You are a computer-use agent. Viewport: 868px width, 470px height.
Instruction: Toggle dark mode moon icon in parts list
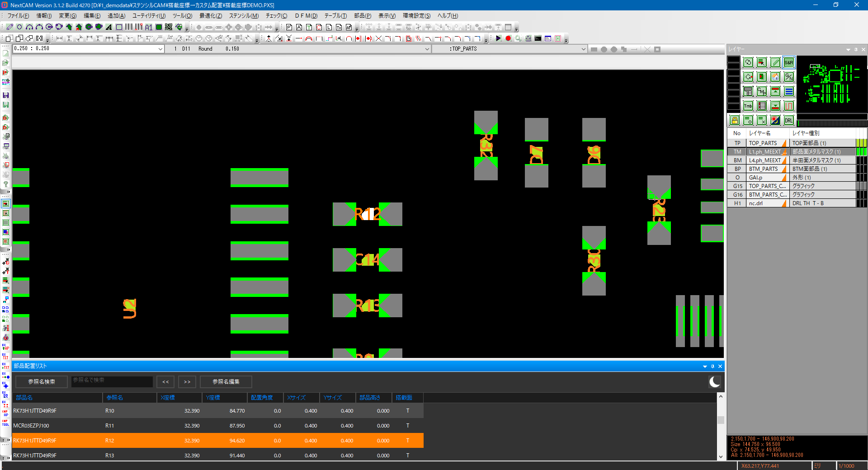pos(714,382)
